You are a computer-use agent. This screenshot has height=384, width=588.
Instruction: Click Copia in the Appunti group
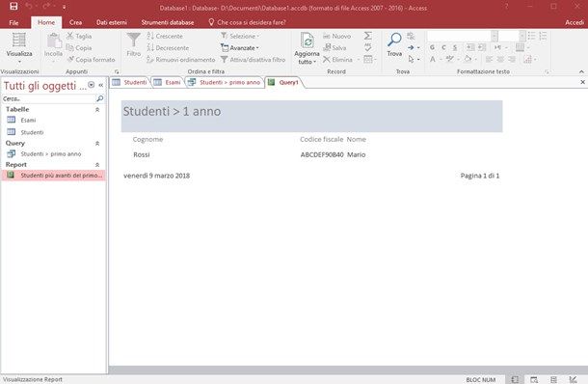coord(79,47)
